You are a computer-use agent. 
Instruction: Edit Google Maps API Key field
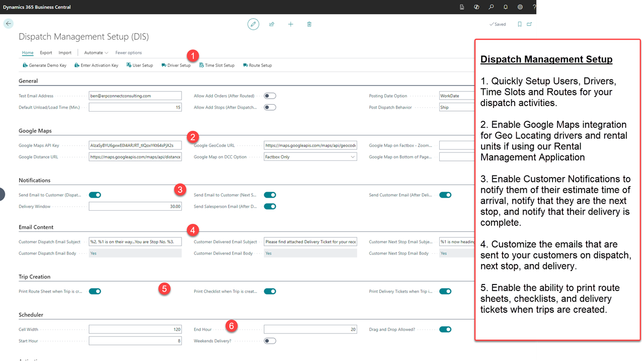tap(135, 145)
